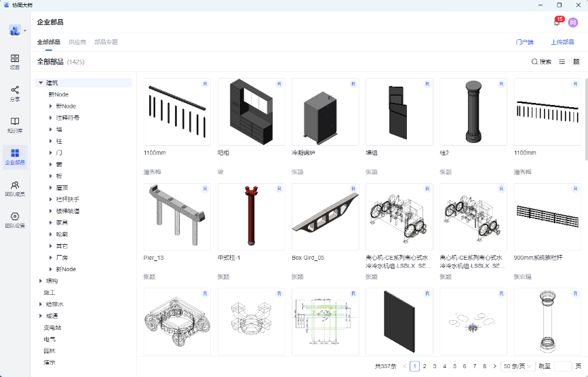
Task: Click the search magnifier icon
Action: pos(534,62)
